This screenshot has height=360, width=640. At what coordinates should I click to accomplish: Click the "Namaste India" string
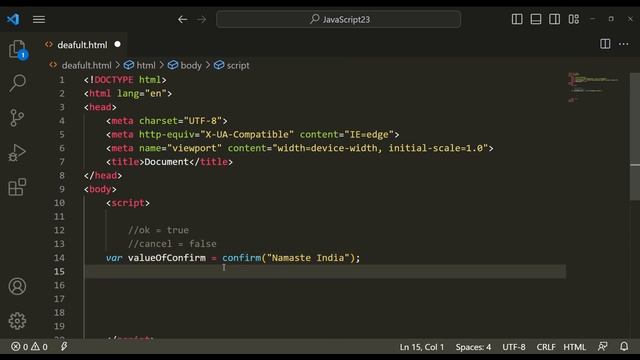click(308, 258)
